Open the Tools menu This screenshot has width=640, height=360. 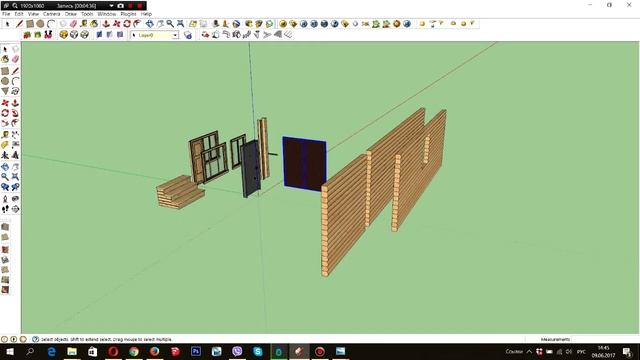tap(87, 14)
